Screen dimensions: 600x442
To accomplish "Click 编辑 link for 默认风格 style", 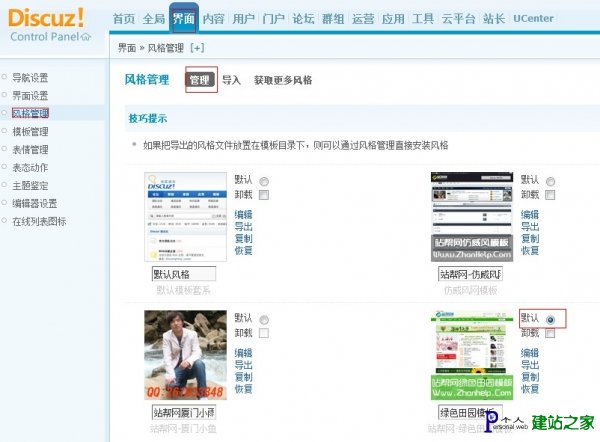I will click(x=243, y=214).
